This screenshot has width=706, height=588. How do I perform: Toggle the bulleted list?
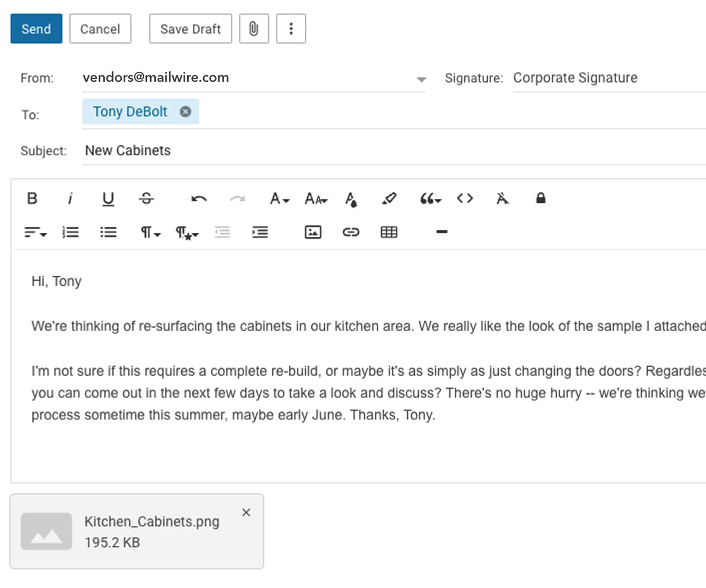(x=108, y=232)
